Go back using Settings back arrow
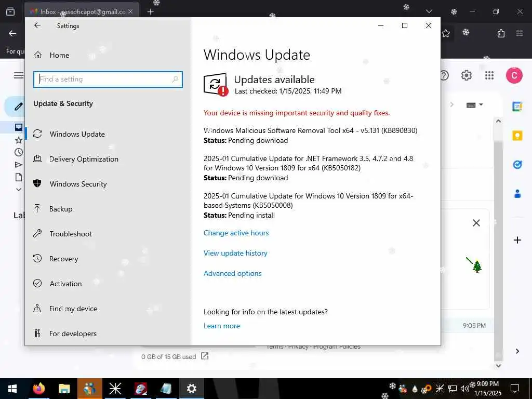This screenshot has width=532, height=399. coord(37,25)
